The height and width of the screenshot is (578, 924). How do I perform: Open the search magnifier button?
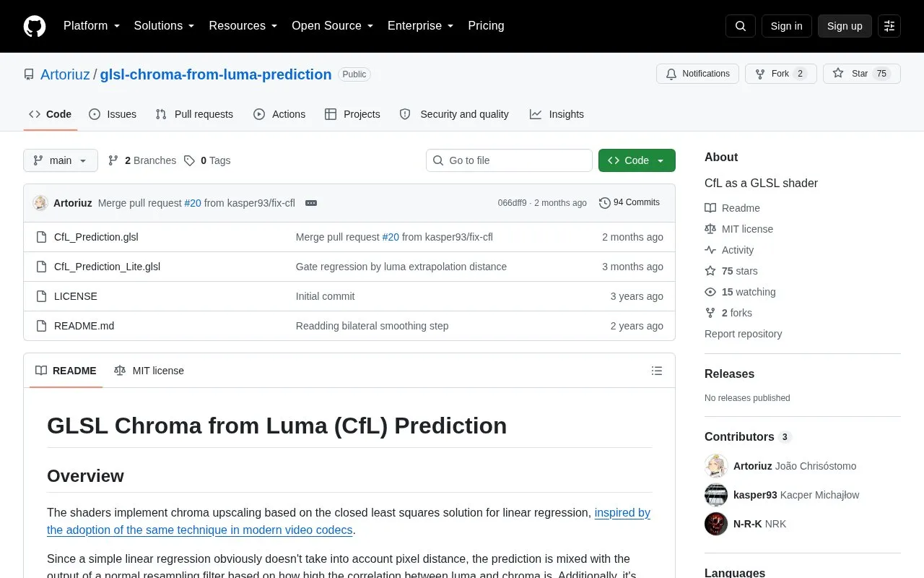[741, 26]
